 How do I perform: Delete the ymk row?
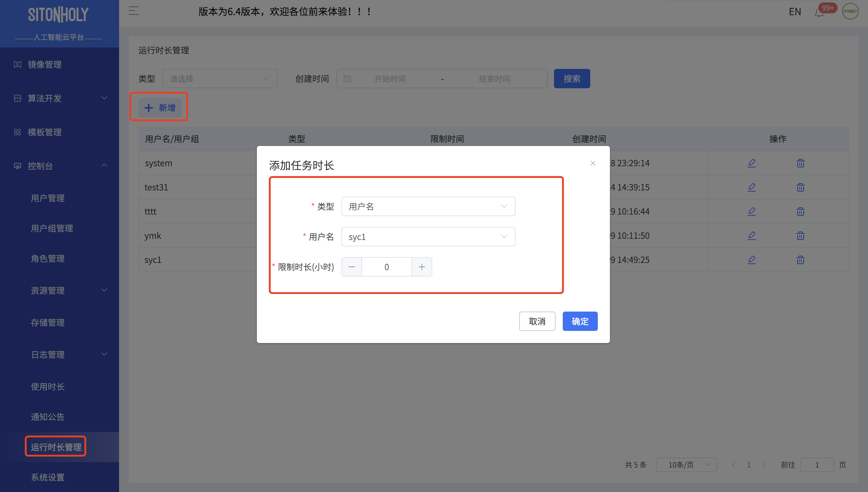pyautogui.click(x=800, y=235)
